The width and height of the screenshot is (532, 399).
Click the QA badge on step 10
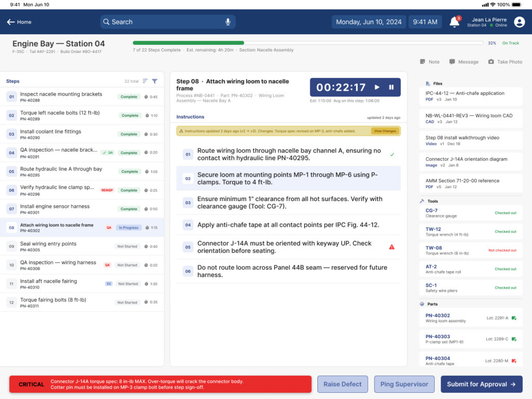coord(107,265)
